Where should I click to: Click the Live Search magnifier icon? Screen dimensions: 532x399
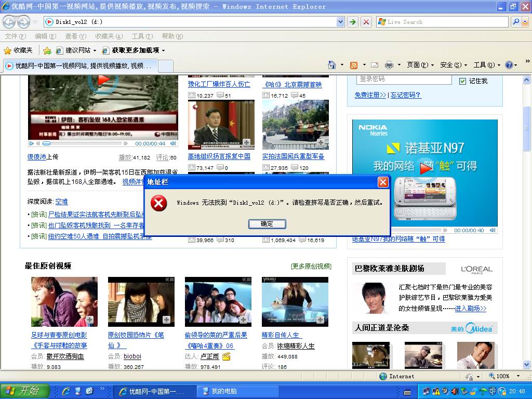pyautogui.click(x=516, y=22)
